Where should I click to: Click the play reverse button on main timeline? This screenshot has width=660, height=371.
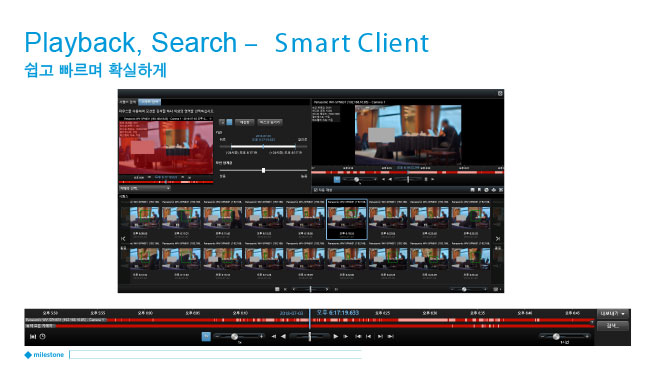pos(283,336)
